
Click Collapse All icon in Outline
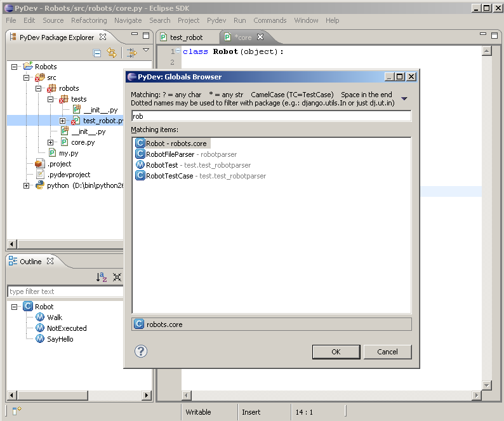click(x=117, y=277)
